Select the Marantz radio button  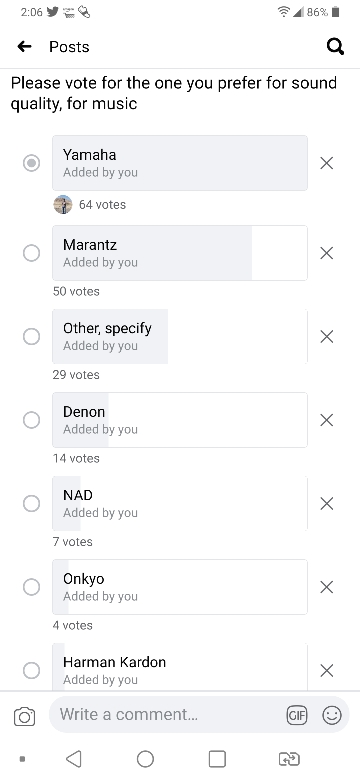tap(31, 253)
